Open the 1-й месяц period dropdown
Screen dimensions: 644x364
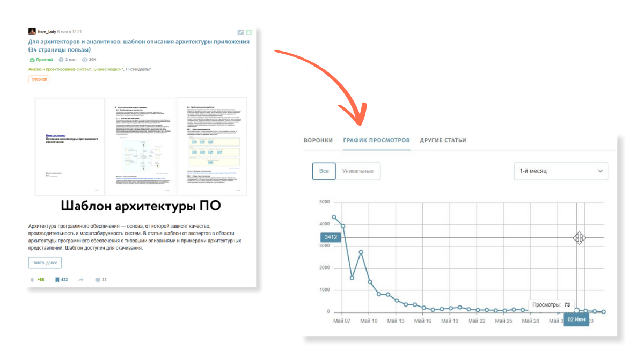561,171
